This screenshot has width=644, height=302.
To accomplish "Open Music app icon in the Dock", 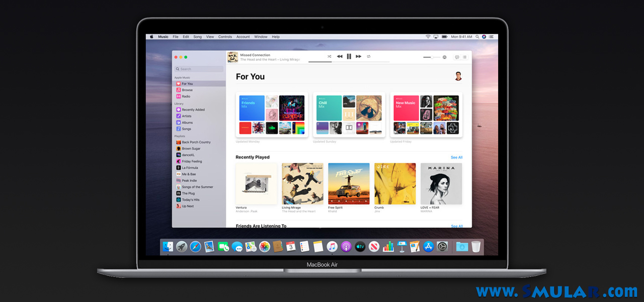I will pos(332,247).
